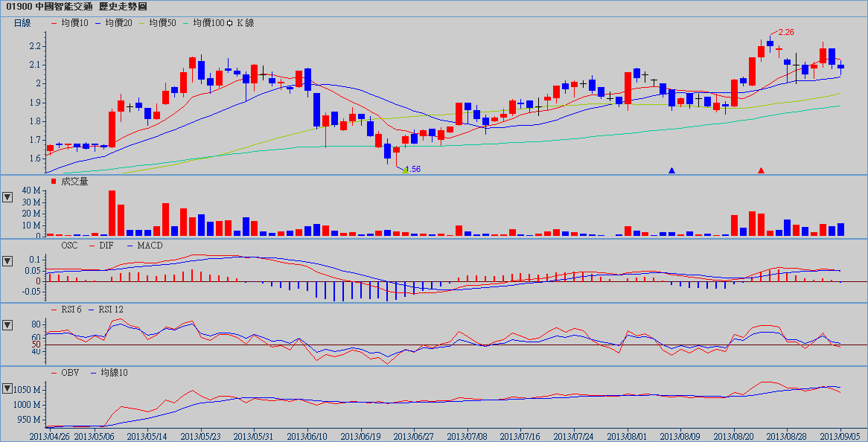Click the 2013/06/10 date on the time axis

pyautogui.click(x=307, y=435)
